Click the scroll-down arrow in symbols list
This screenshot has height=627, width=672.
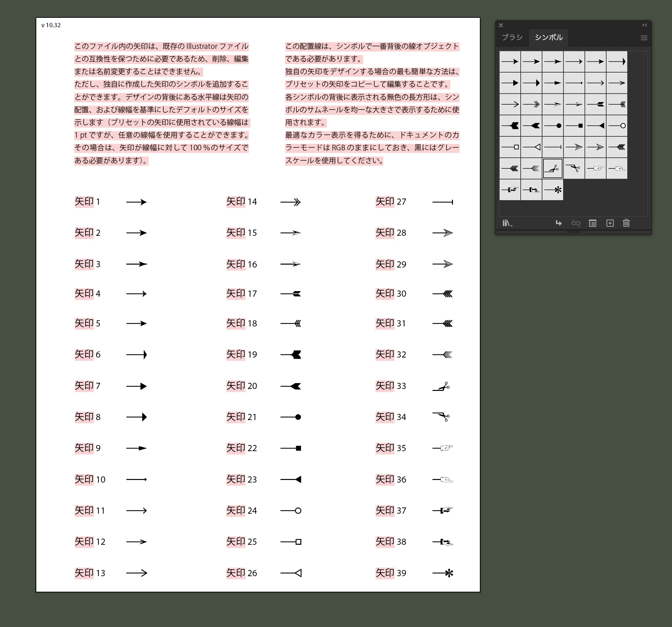643,212
